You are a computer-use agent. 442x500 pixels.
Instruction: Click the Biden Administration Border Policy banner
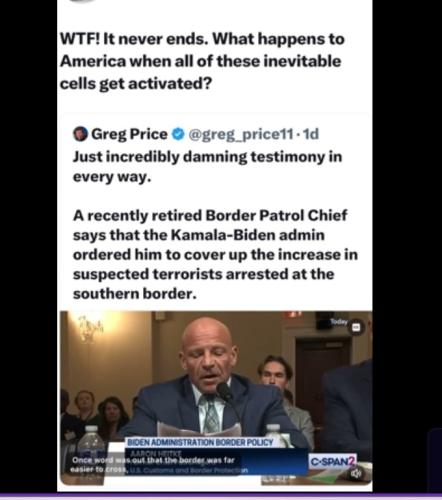(x=200, y=443)
